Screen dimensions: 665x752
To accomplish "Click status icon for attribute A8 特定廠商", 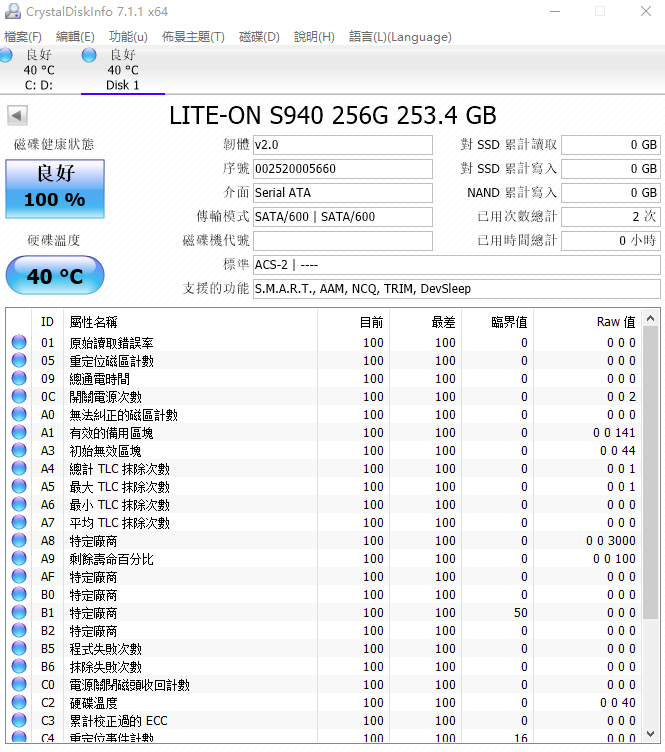I will pos(19,540).
